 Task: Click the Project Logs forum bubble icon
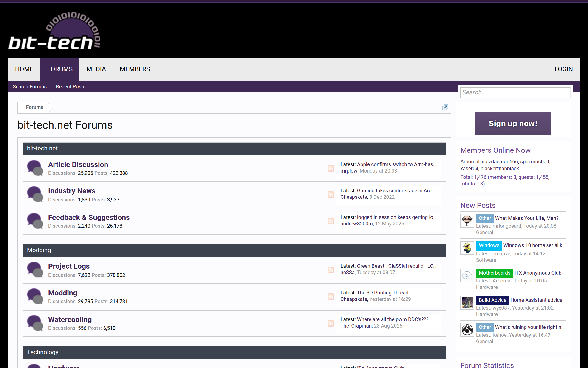[35, 270]
